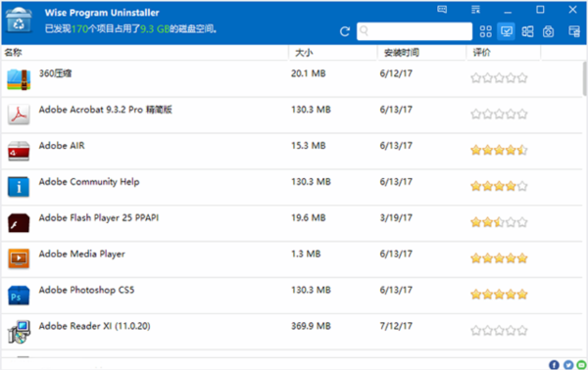Select the desktop apps view icon
The height and width of the screenshot is (370, 588).
point(507,31)
